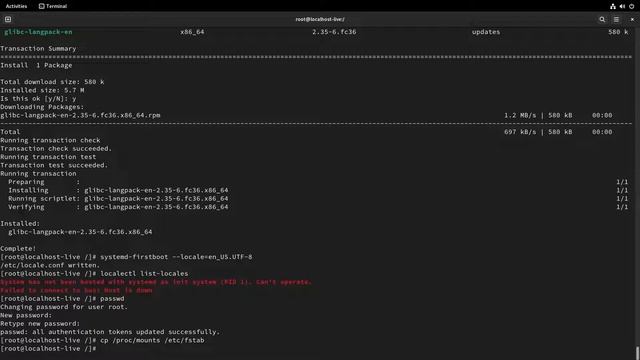Click the volume icon in top bar

point(622,6)
